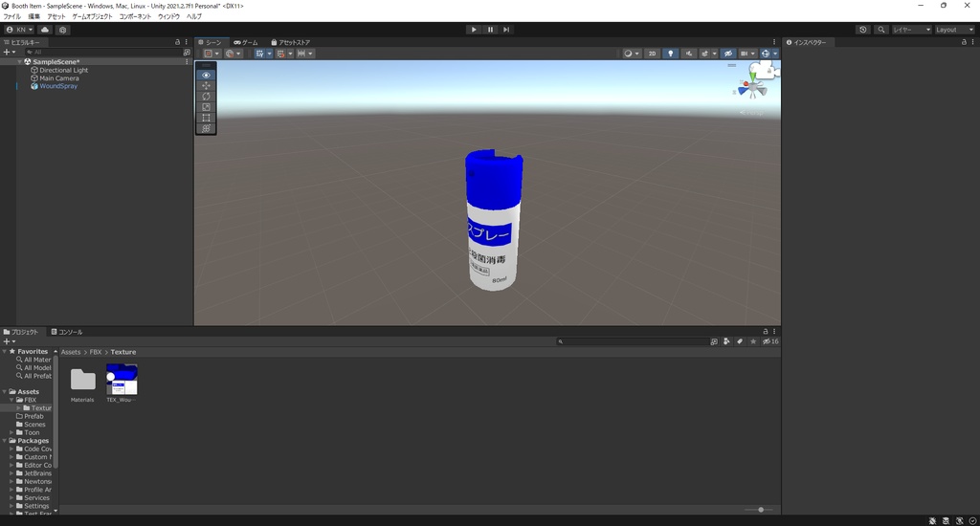Image resolution: width=980 pixels, height=526 pixels.
Task: Select the Rect tool in scene toolbar
Action: [x=206, y=118]
